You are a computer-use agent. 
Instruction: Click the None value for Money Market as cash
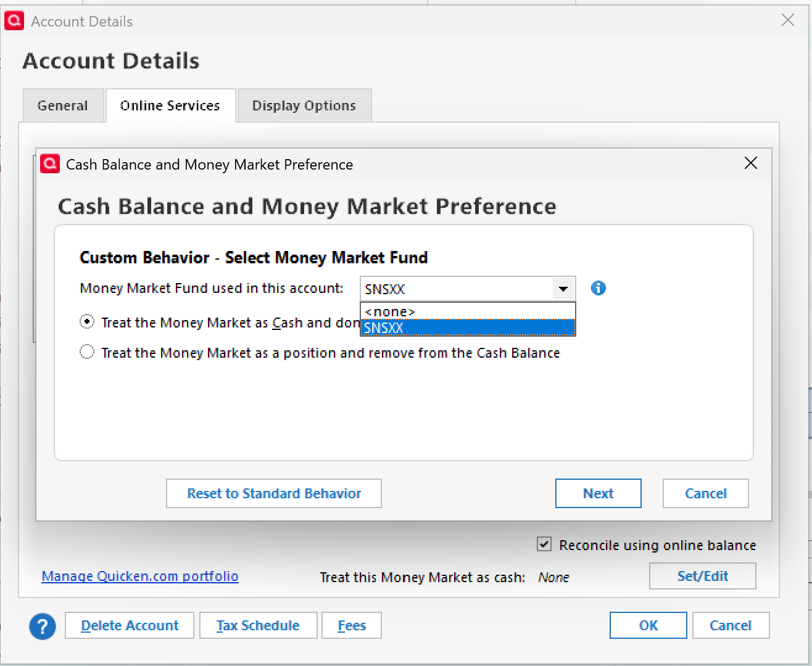[x=553, y=577]
